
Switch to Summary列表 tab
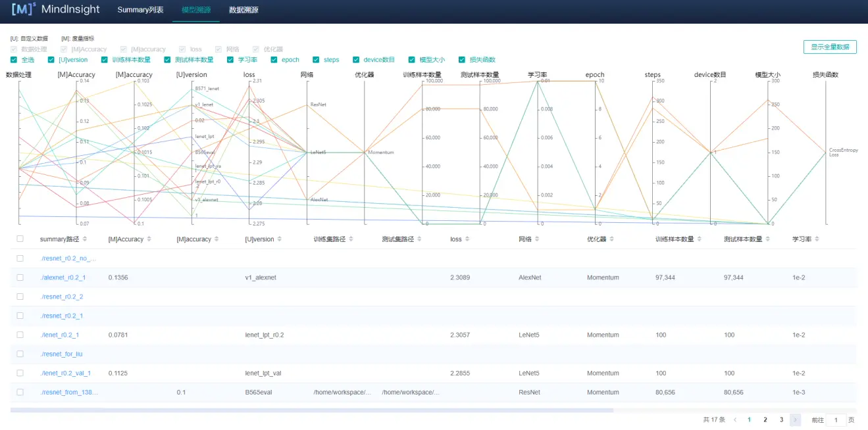140,11
